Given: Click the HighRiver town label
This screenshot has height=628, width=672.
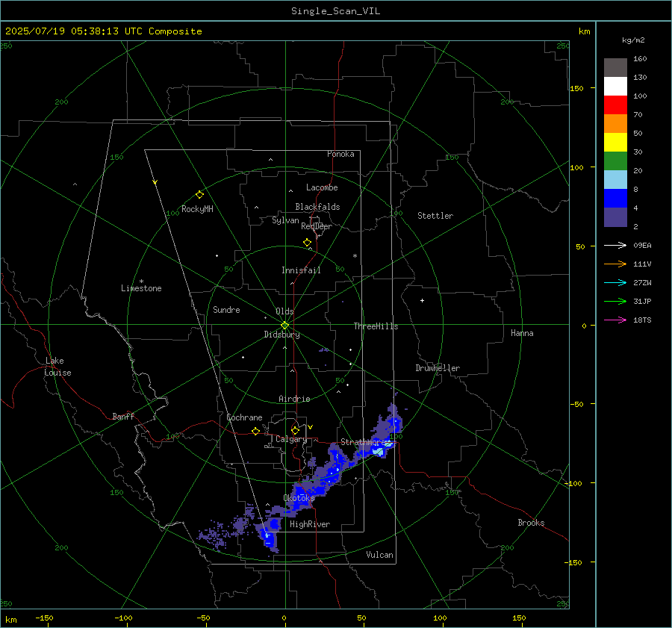Looking at the screenshot, I should [x=309, y=524].
